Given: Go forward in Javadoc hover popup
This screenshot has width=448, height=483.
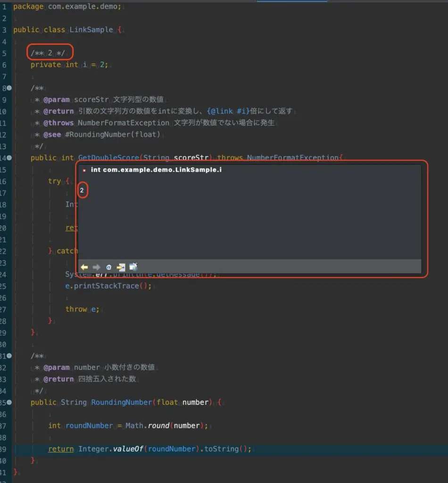Looking at the screenshot, I should pyautogui.click(x=96, y=267).
